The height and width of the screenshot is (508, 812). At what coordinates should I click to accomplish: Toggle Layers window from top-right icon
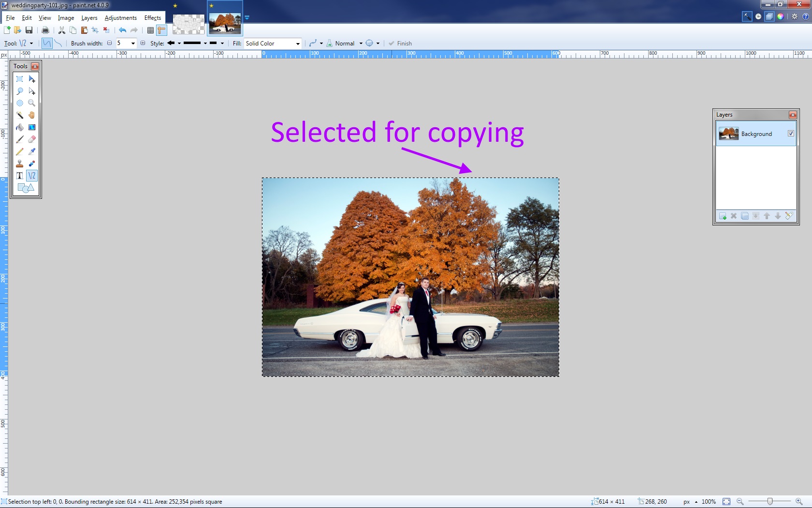pos(769,16)
